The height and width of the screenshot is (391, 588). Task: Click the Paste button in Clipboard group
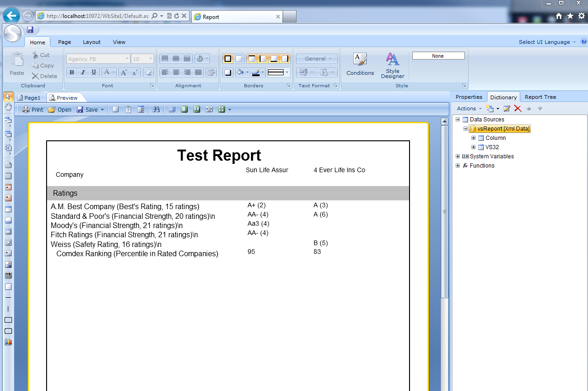click(x=17, y=65)
